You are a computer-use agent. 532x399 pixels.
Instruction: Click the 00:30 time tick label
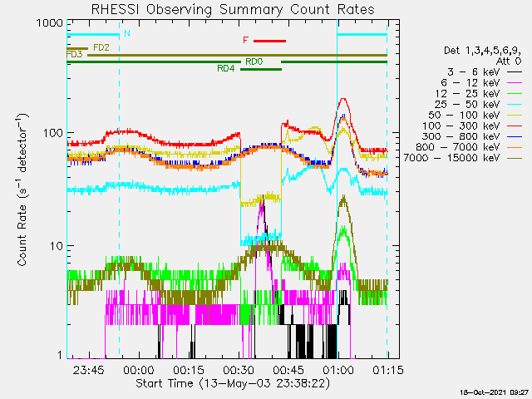pyautogui.click(x=239, y=370)
